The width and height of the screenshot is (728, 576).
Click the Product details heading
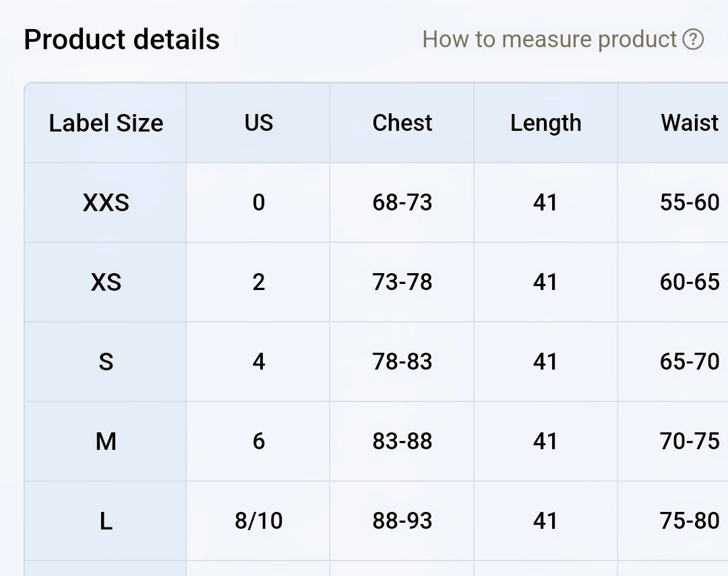121,40
